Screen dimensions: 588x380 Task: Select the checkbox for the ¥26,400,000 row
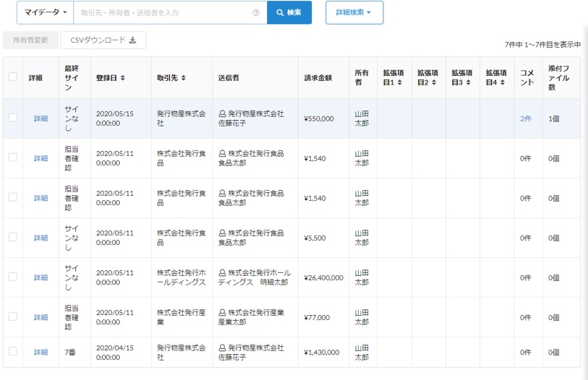[x=13, y=277]
